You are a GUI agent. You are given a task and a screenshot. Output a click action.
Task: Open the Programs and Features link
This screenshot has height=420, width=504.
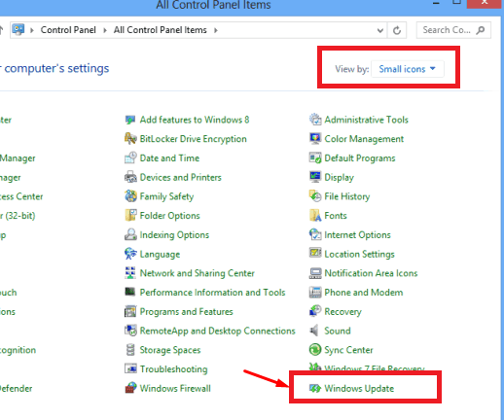(x=187, y=312)
